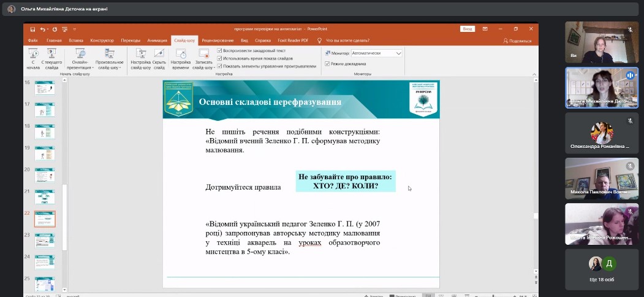Select slide 24 thumbnail

click(45, 263)
